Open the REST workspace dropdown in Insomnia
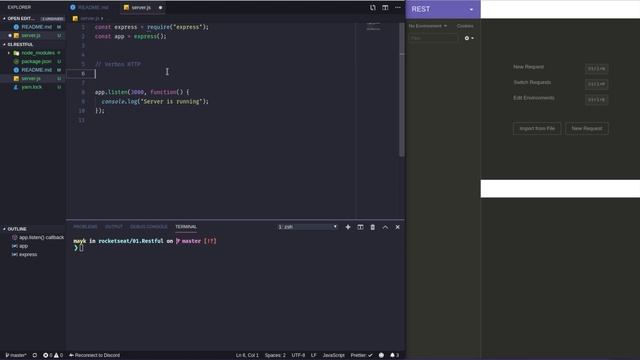This screenshot has height=360, width=640. click(443, 9)
